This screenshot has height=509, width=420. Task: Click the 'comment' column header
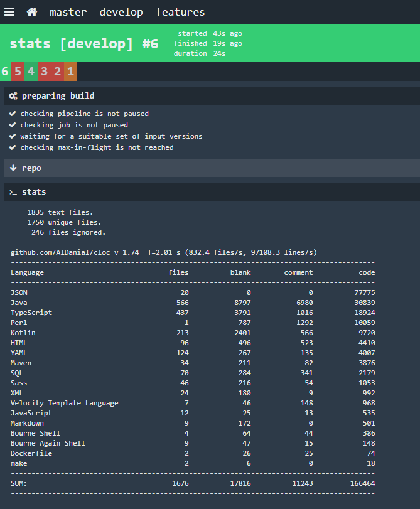[298, 272]
